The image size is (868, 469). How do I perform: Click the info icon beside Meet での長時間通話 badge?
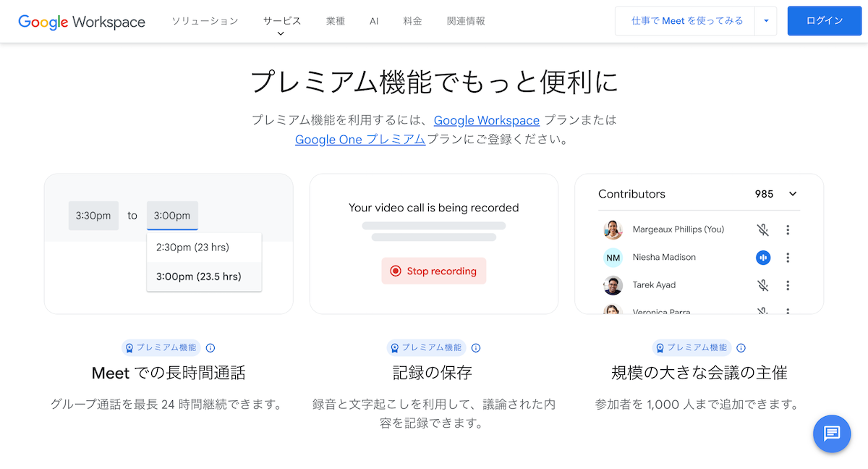click(x=210, y=348)
